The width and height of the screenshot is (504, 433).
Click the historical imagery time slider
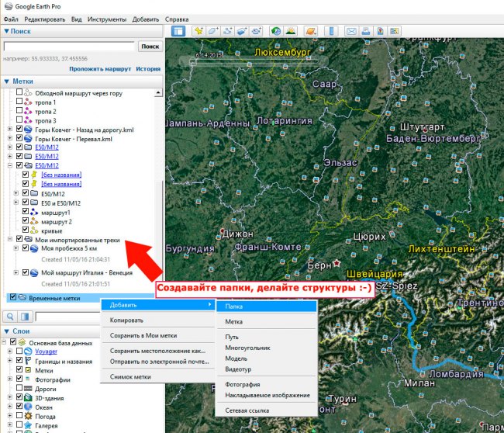point(254,63)
